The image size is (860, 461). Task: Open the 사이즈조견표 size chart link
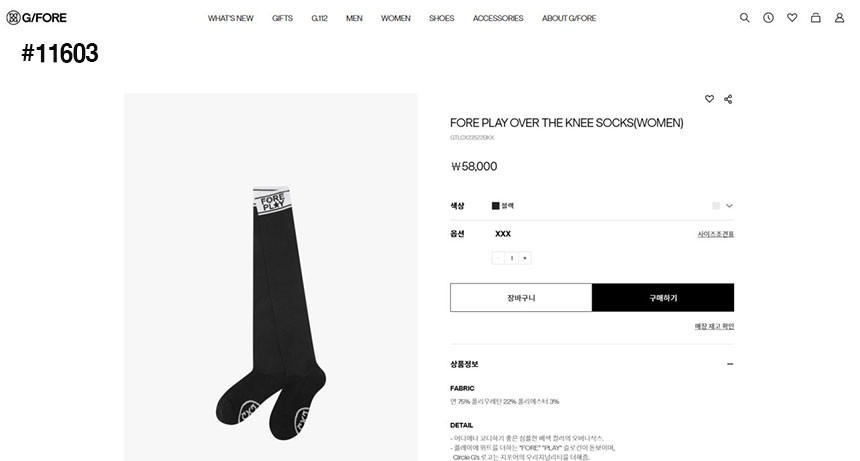point(715,234)
